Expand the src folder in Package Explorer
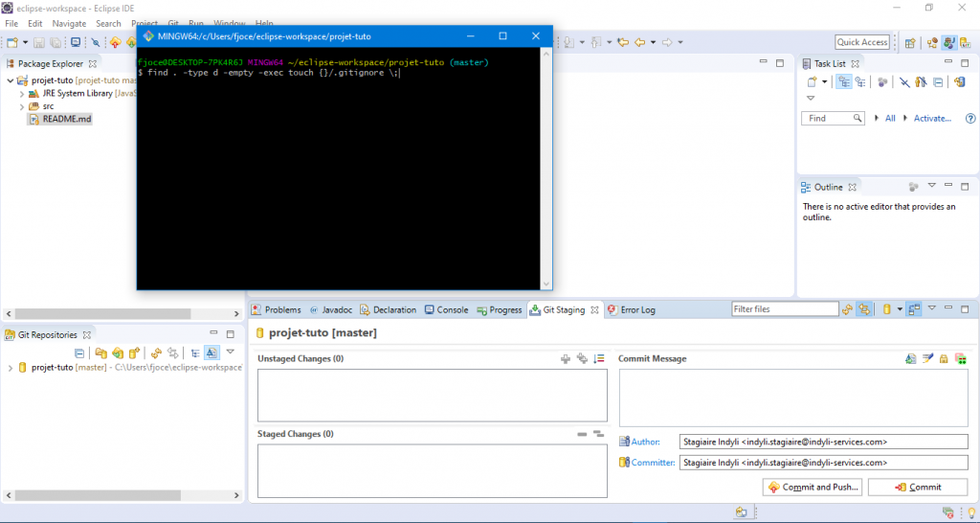This screenshot has height=523, width=980. click(x=22, y=106)
